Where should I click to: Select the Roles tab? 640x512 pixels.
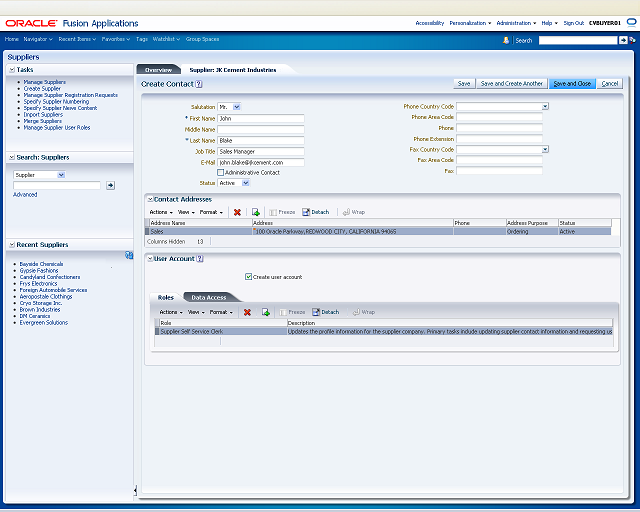pos(166,298)
